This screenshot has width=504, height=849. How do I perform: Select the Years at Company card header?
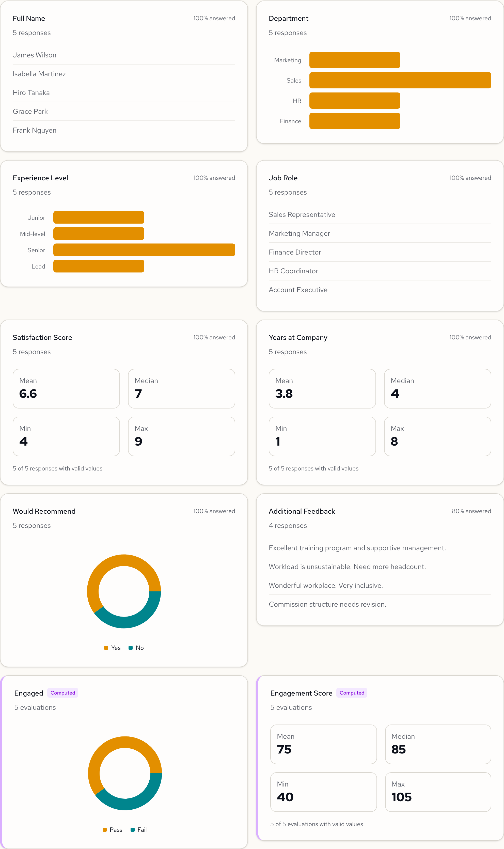(298, 337)
